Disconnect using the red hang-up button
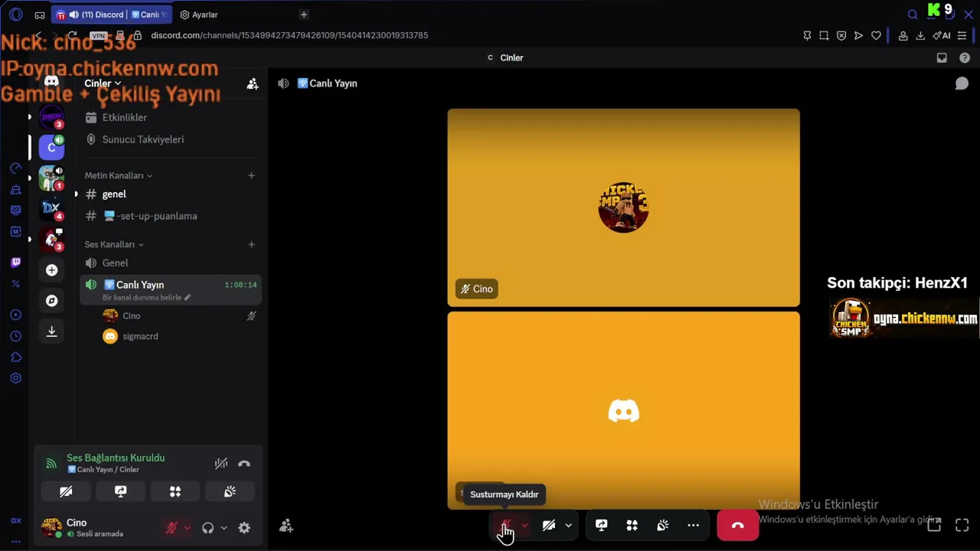This screenshot has height=551, width=980. coord(738,526)
